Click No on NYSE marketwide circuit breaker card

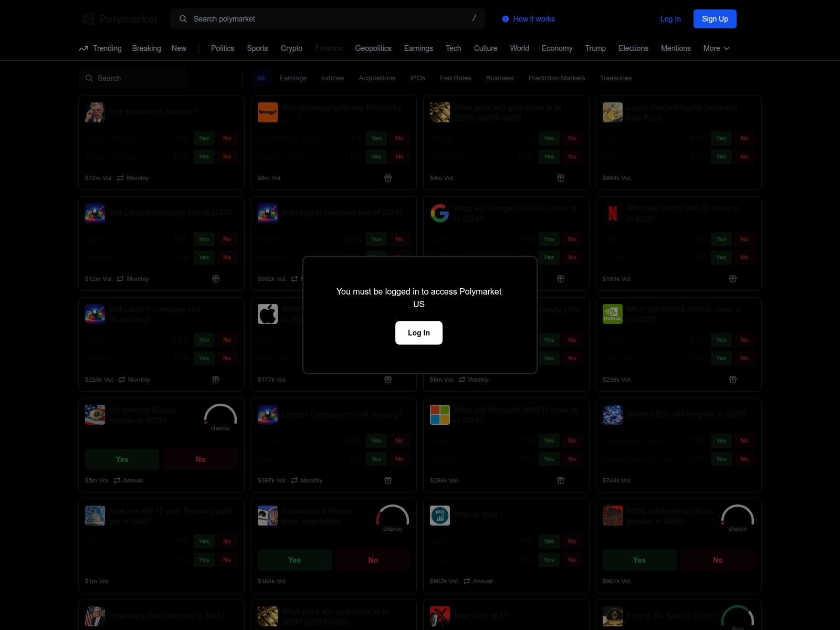click(x=718, y=560)
